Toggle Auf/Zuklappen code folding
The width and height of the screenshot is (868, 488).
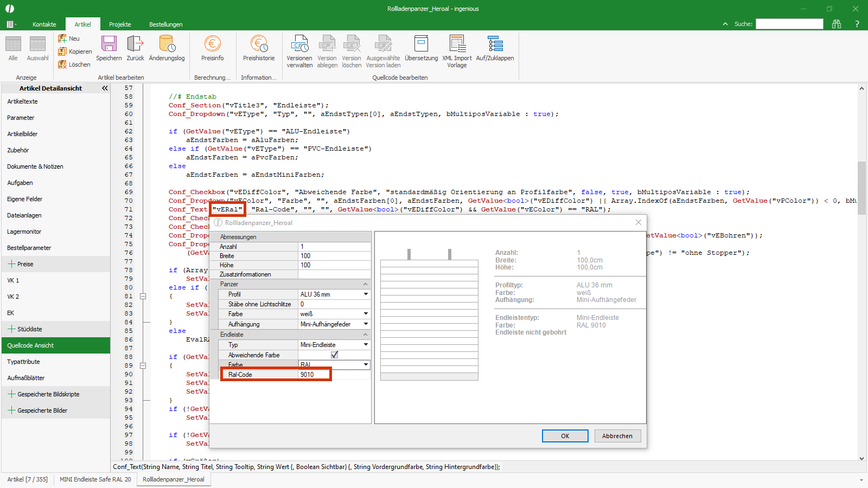click(x=495, y=44)
